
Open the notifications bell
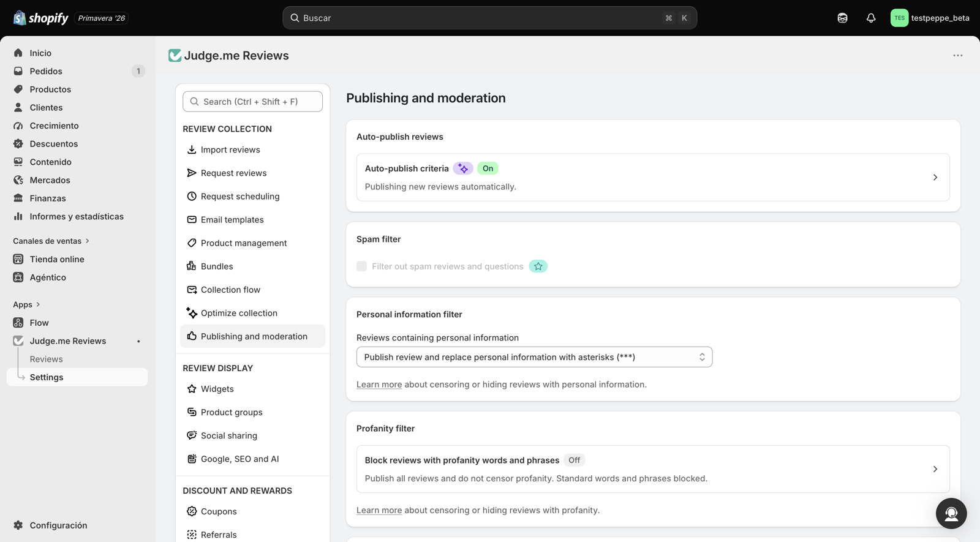870,18
